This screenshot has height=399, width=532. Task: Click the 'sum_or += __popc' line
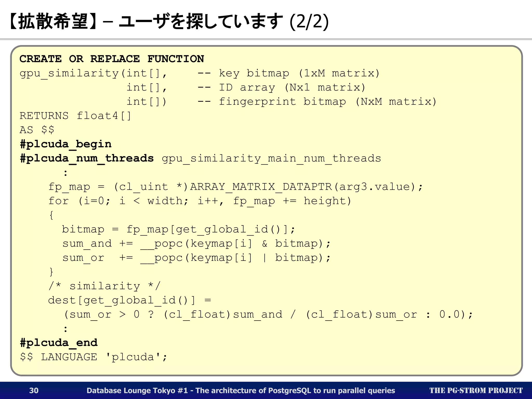(196, 258)
